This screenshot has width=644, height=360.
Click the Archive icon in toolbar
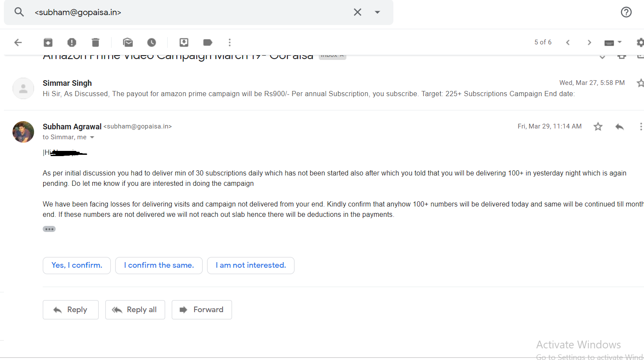[48, 42]
